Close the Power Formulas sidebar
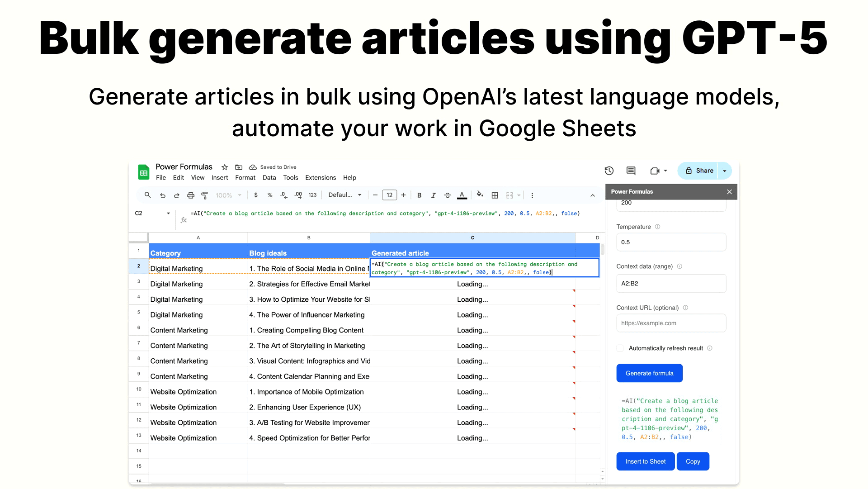 point(729,192)
